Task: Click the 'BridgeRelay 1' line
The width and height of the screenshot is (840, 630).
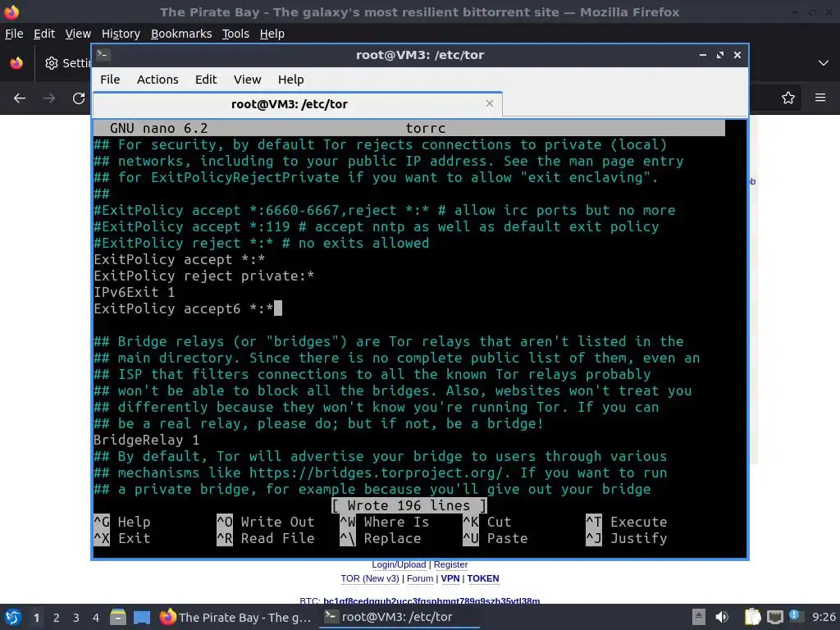Action: tap(146, 440)
